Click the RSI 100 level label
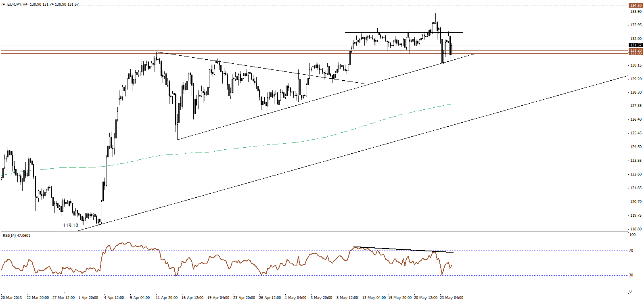 (x=633, y=235)
